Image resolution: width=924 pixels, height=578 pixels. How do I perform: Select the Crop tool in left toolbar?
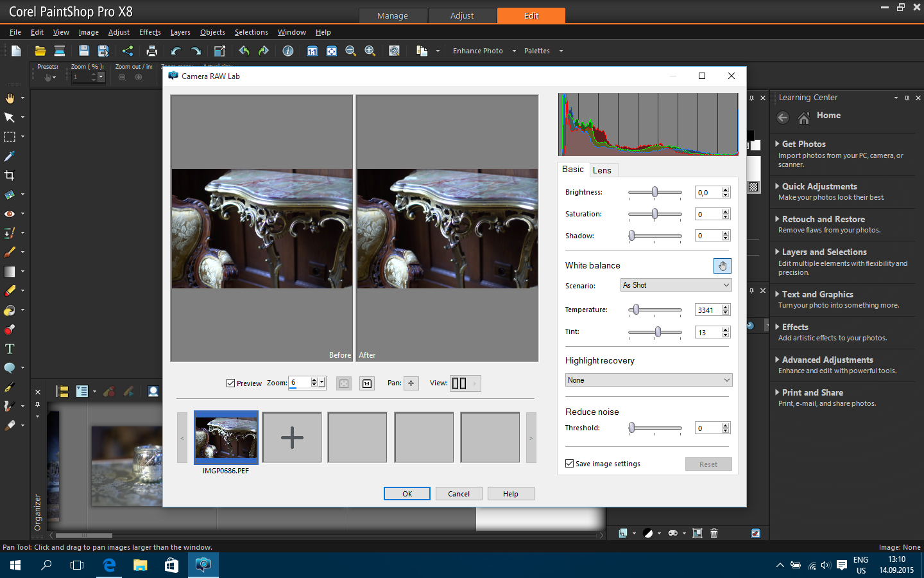point(10,175)
